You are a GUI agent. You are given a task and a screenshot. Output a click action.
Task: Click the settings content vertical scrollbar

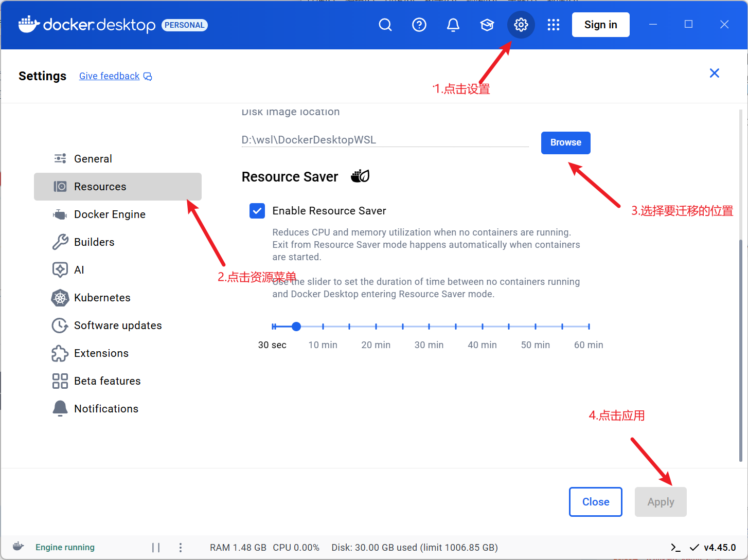(741, 350)
